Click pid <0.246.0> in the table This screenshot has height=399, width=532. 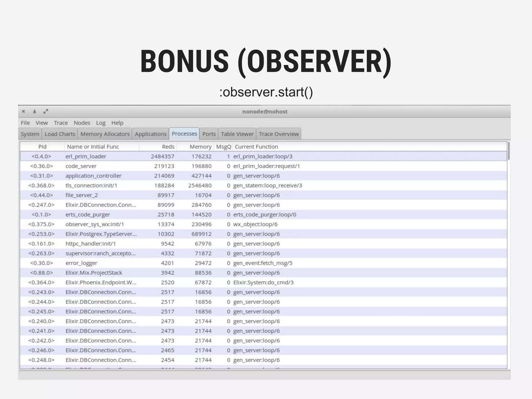42,350
